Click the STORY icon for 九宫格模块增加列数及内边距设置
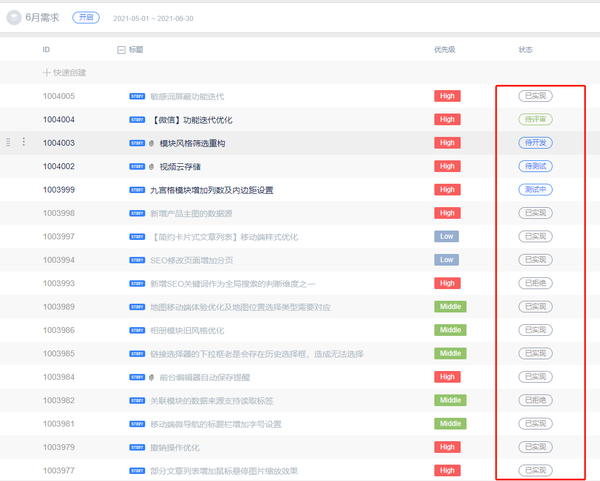This screenshot has height=481, width=600. click(137, 189)
